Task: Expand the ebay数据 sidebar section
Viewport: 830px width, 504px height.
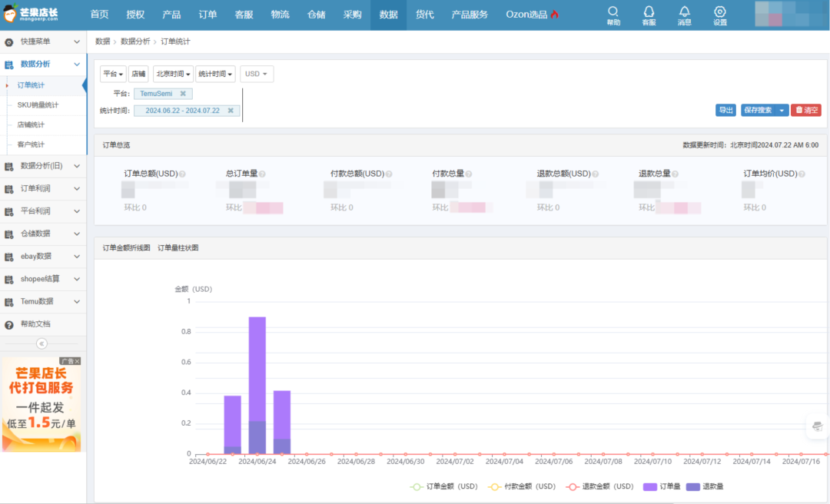Action: pos(77,257)
